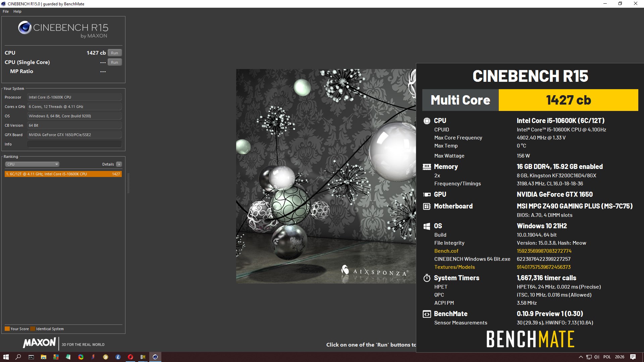Open the CPU ranking dropdown

coord(32,164)
